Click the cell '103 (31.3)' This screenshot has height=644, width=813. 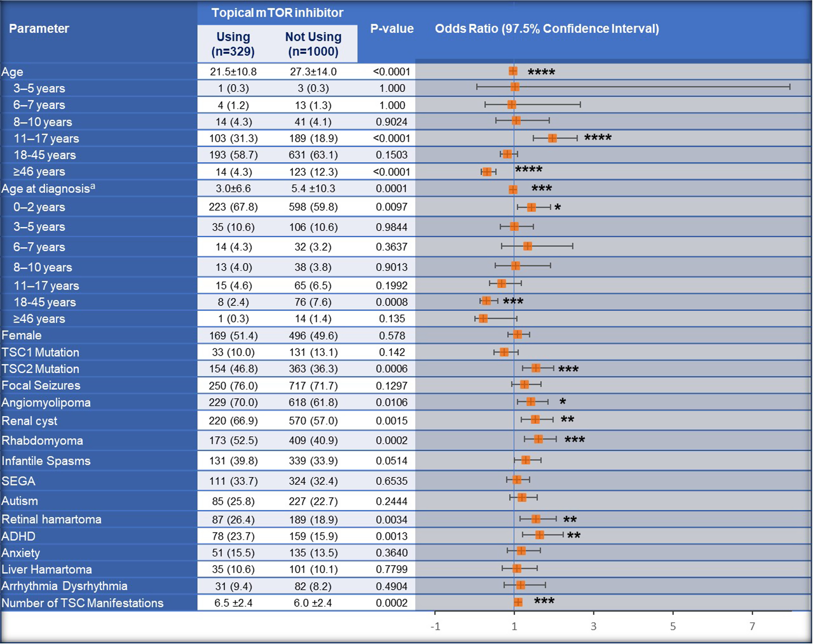coord(233,139)
